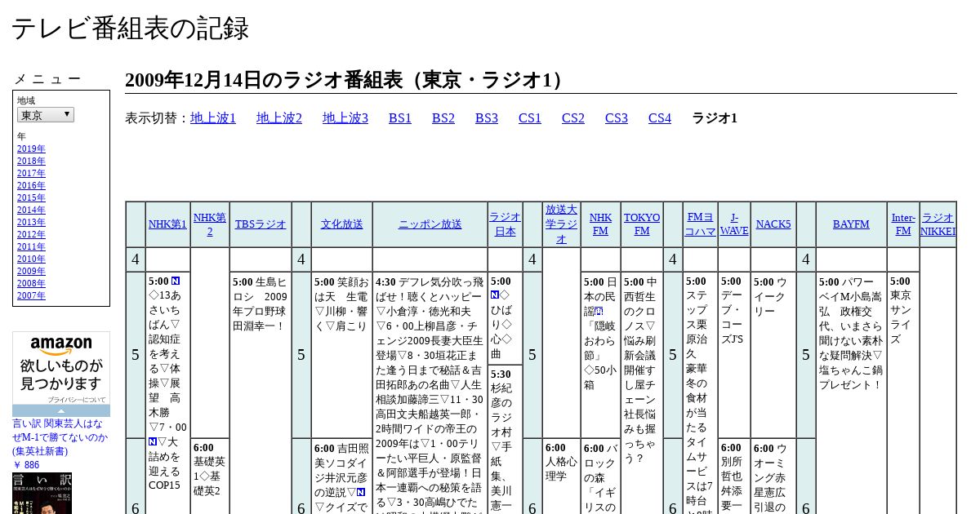Open the FMヨコハマ station link
This screenshot has height=514, width=980.
(x=700, y=224)
